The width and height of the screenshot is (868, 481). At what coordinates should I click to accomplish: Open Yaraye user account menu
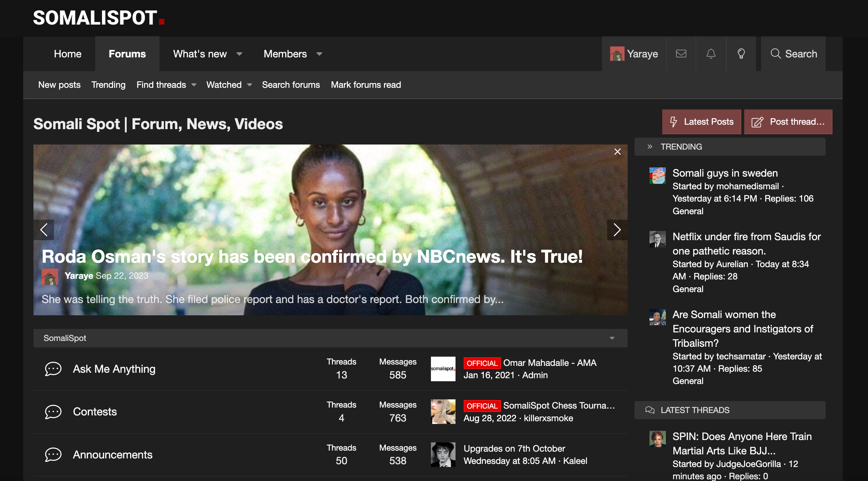[x=634, y=54]
